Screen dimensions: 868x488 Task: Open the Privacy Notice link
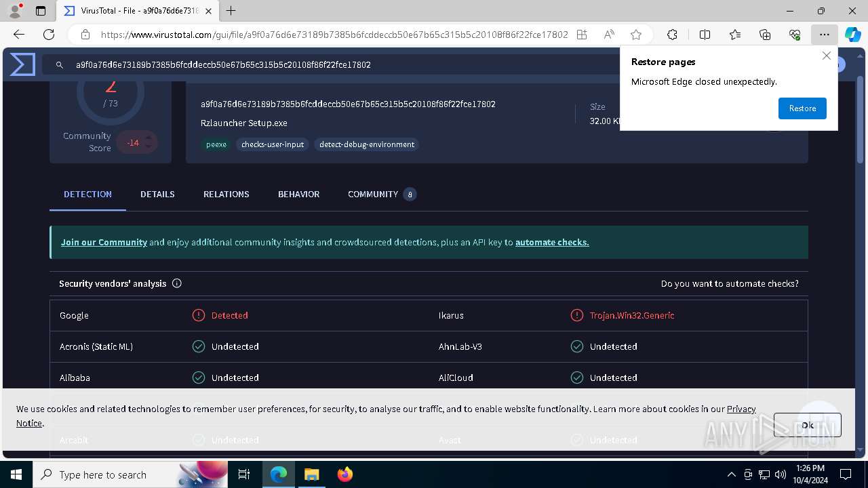tap(741, 409)
